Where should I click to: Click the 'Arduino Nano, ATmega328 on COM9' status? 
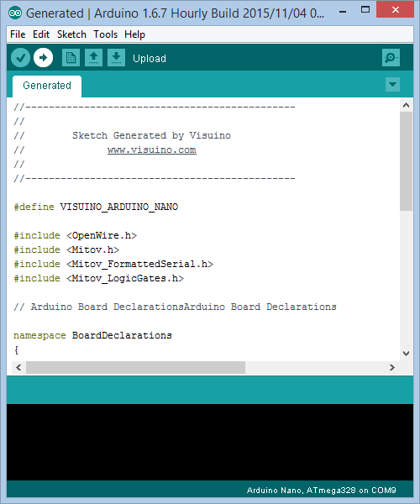321,491
